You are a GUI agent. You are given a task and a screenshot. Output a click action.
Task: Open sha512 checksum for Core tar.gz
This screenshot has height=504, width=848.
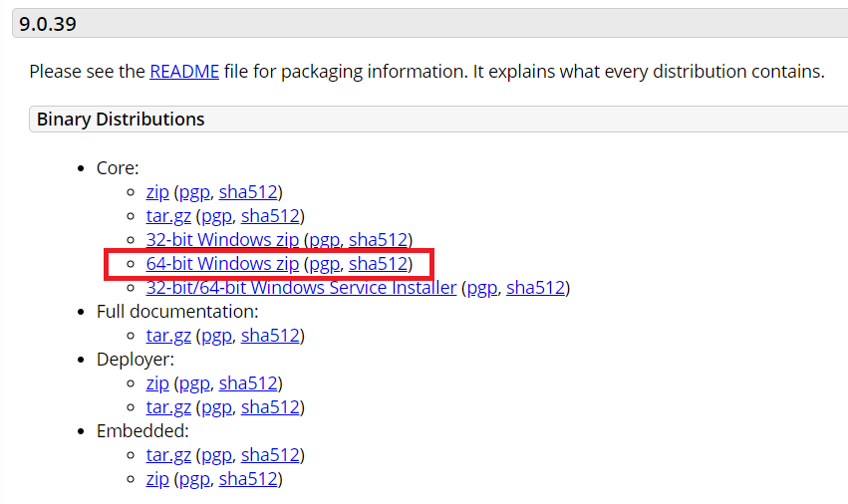click(x=270, y=216)
